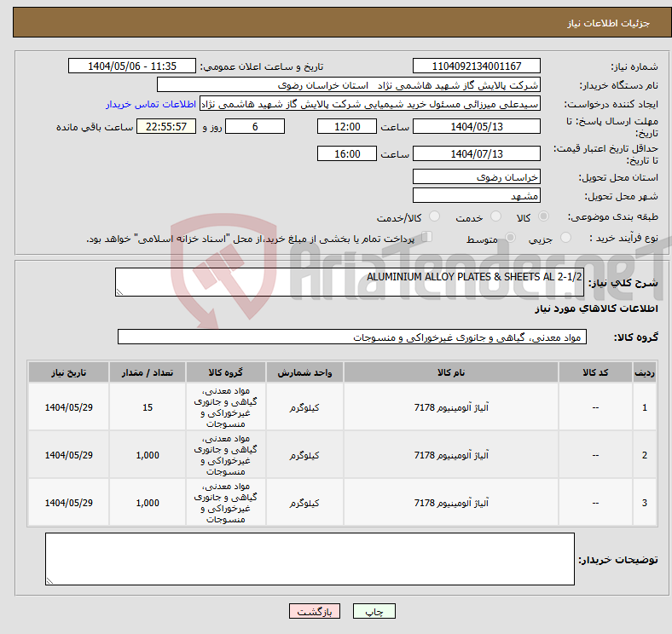Click the توضیحات خریدار text area
Viewport: 672px width, 634px height.
(310, 559)
